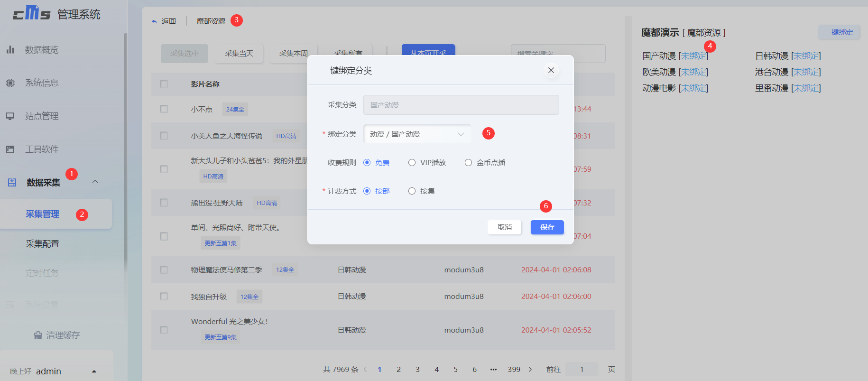Collapse the 数据采集 menu section
868x381 pixels.
coord(95,182)
